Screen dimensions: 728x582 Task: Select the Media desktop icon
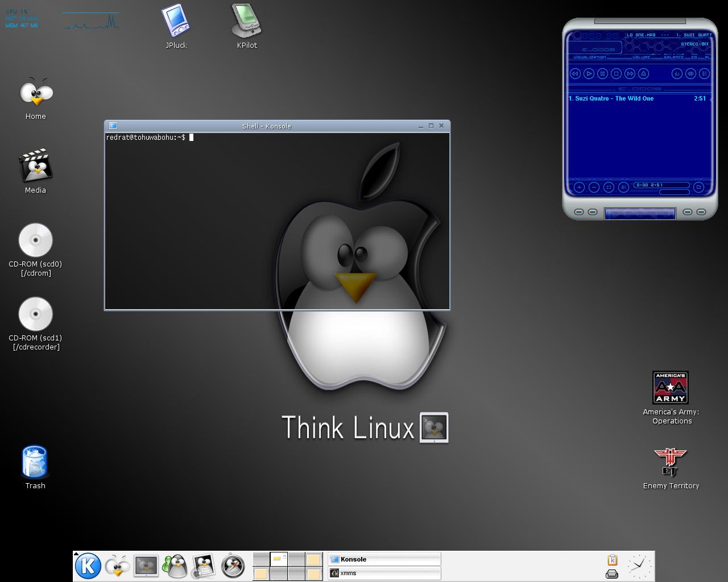(35, 171)
